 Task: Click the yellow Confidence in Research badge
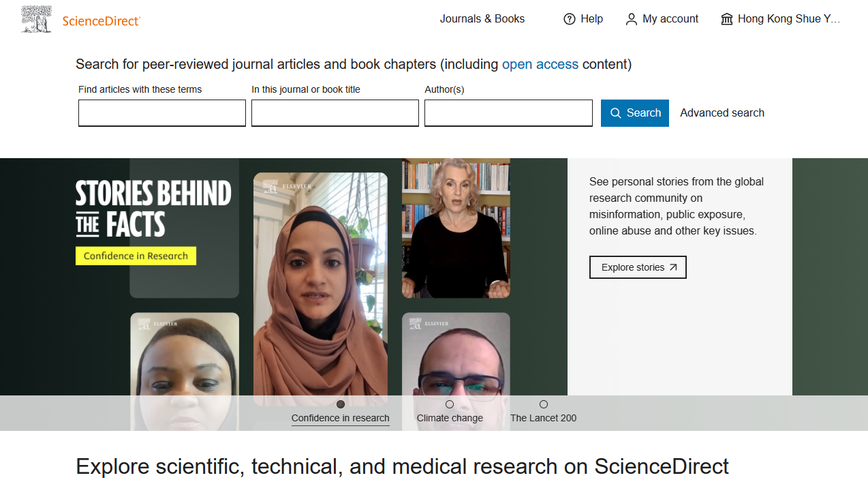click(136, 256)
